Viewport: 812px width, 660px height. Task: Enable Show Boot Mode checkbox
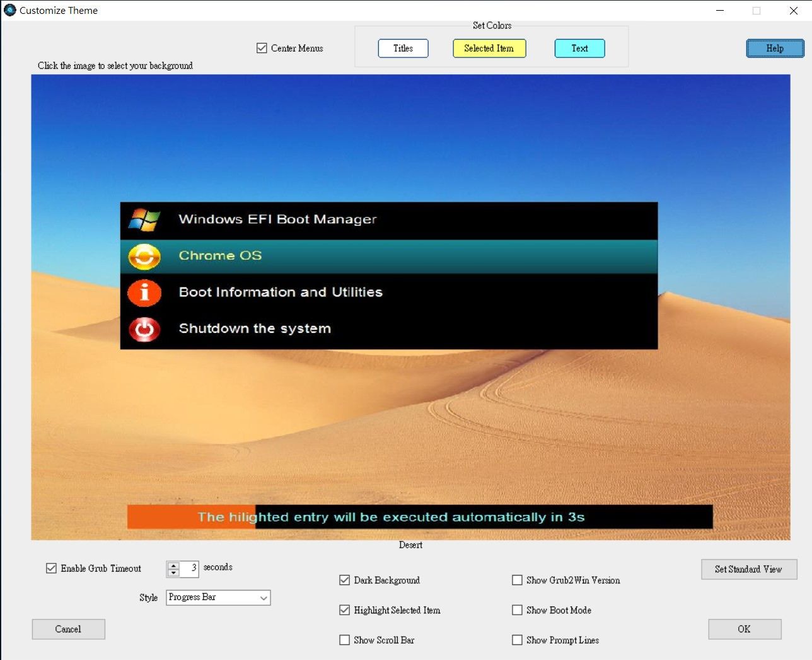(518, 610)
